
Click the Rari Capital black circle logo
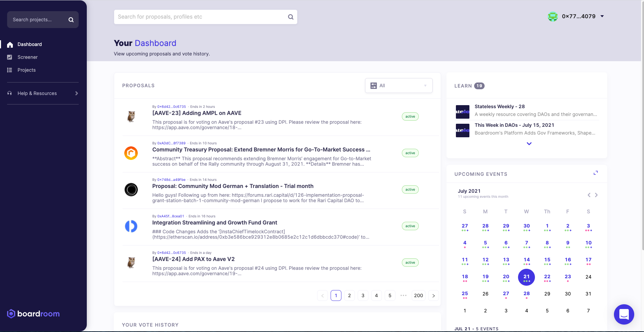click(x=131, y=190)
